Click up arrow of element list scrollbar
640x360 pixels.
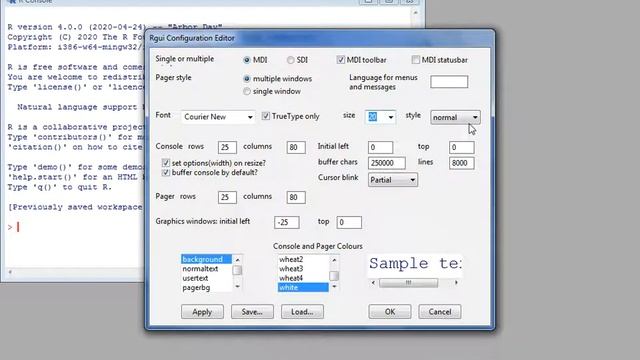coord(238,260)
